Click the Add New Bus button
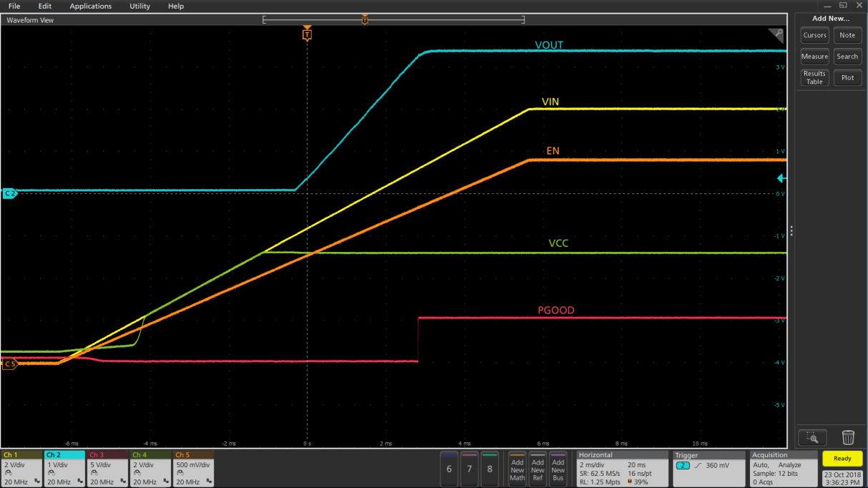The image size is (868, 488). (558, 469)
